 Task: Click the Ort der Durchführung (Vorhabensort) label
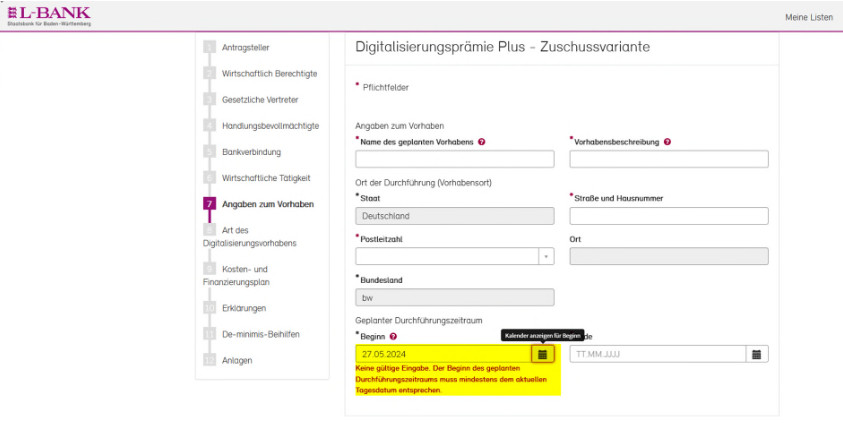423,183
